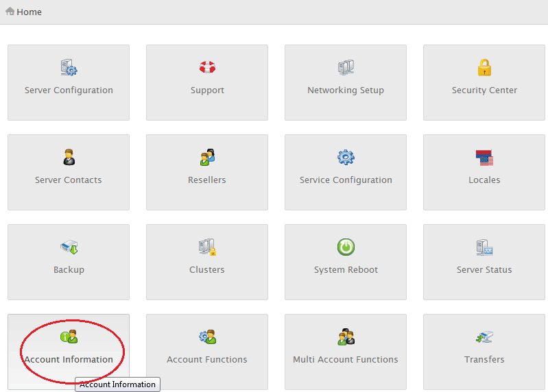
Task: Click the Backup drive arrow icon
Action: tap(69, 247)
